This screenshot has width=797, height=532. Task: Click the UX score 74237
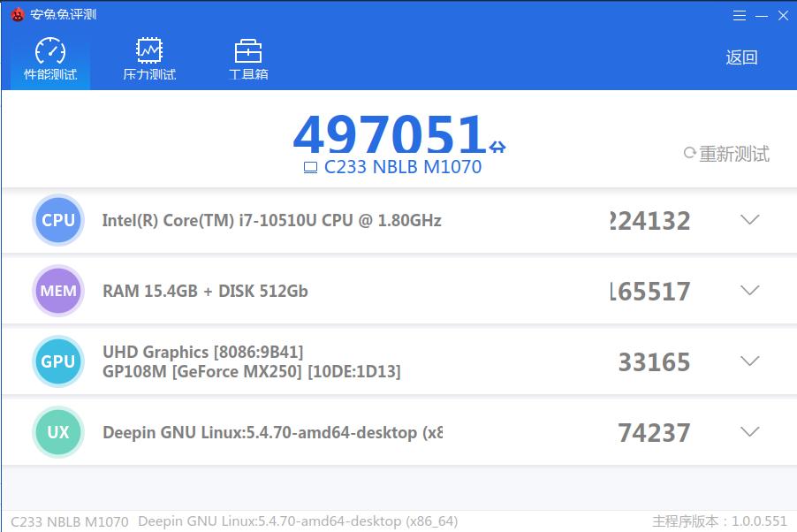pos(654,433)
